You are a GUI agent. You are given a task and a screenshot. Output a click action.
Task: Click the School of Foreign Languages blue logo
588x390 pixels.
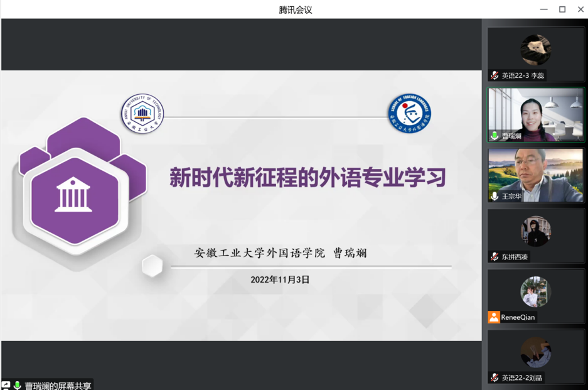tap(409, 114)
